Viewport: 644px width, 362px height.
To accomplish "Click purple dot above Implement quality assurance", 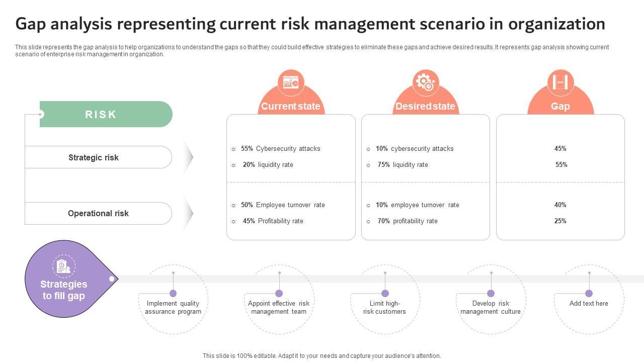I will (x=173, y=293).
